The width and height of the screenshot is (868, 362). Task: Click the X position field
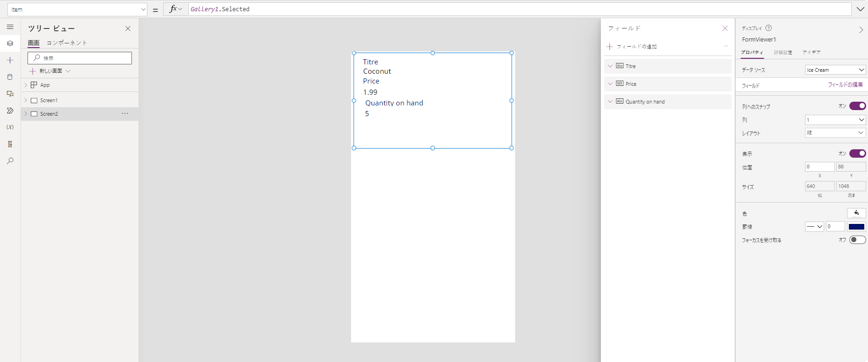tap(820, 167)
